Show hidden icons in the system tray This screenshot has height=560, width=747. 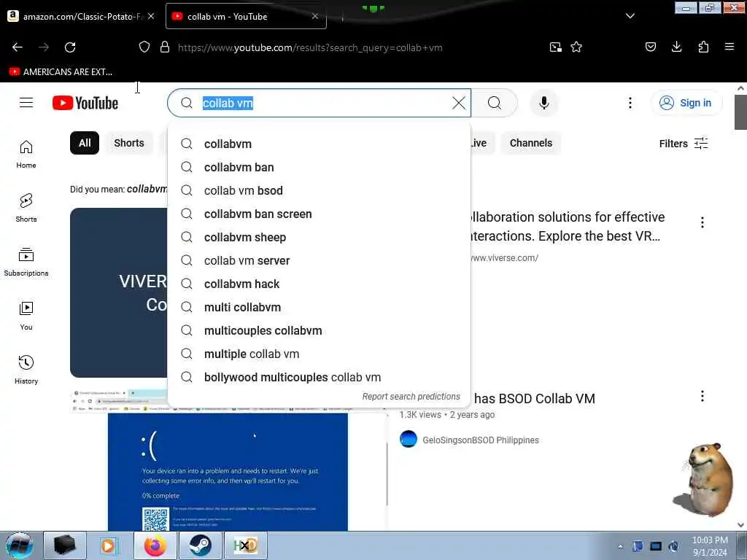coord(620,546)
